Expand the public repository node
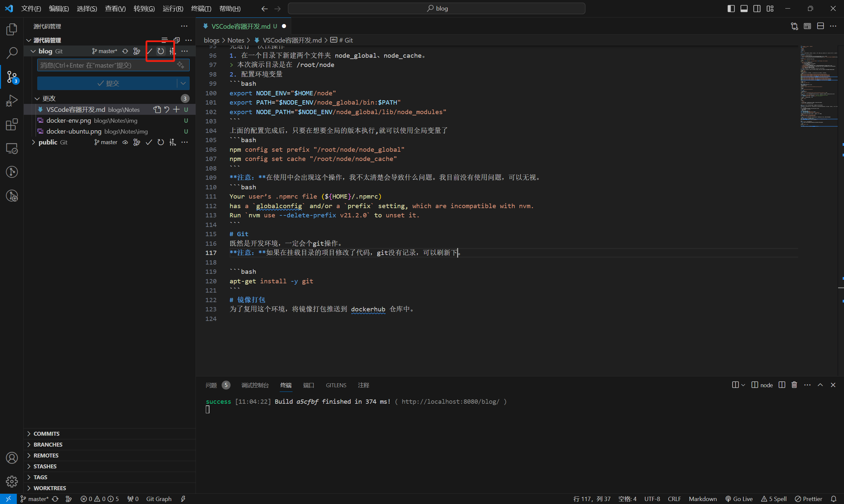Screen dimensions: 844x504 point(33,142)
